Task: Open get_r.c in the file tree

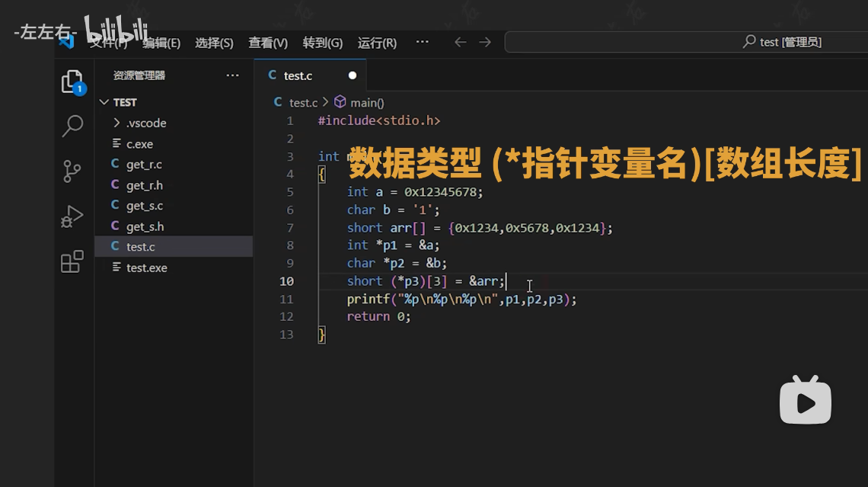Action: pyautogui.click(x=144, y=165)
